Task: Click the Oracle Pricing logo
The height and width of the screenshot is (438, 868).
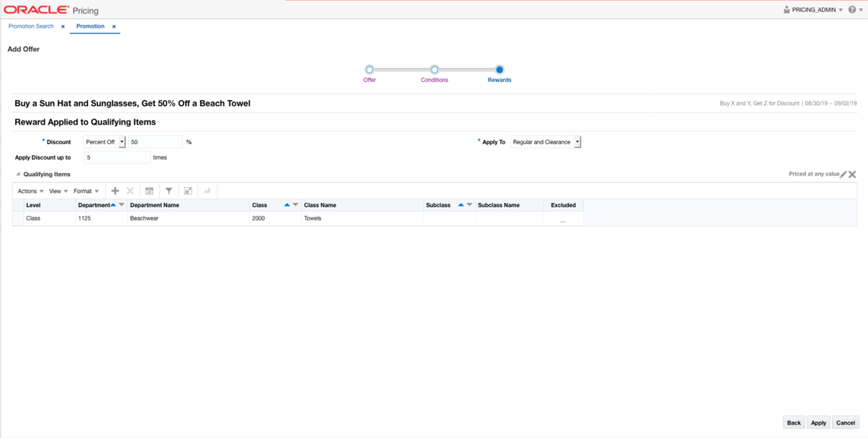Action: pos(51,10)
